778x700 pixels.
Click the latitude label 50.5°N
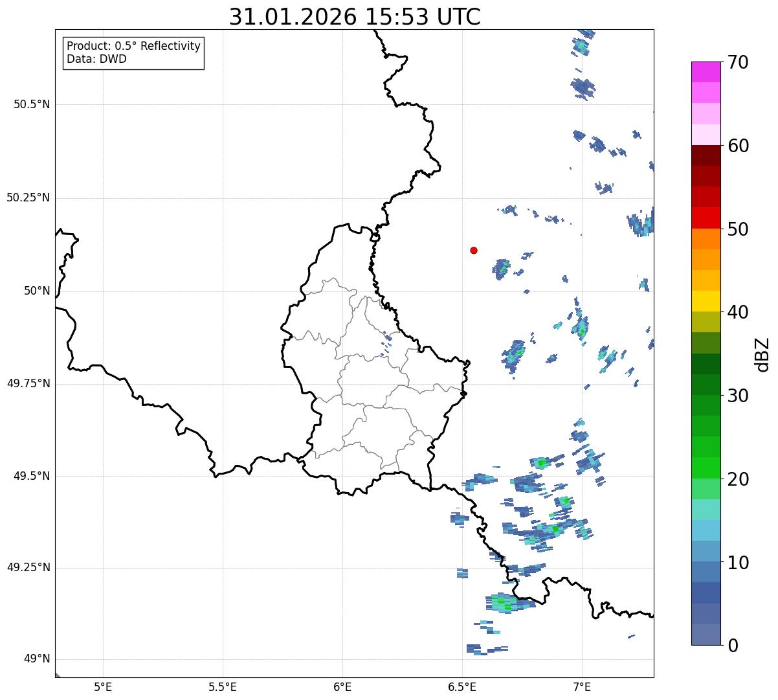(31, 104)
